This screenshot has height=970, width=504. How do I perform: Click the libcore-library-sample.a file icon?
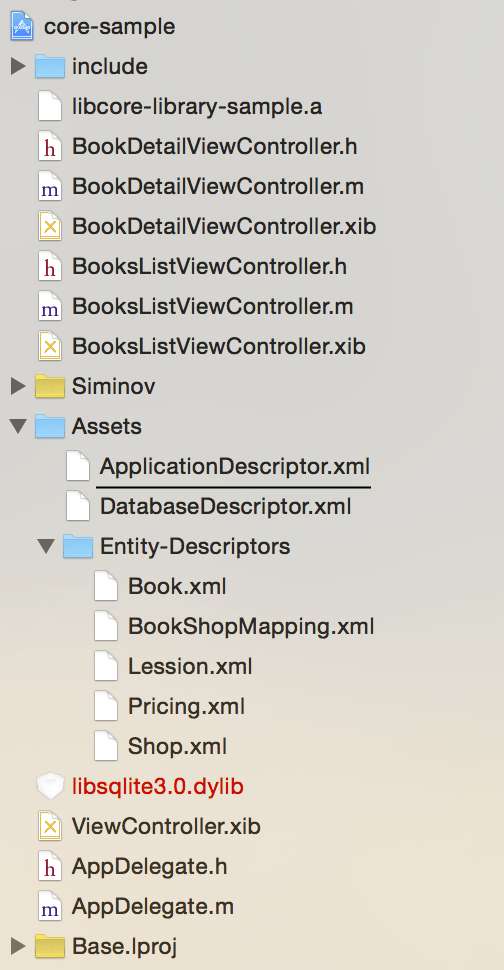pyautogui.click(x=50, y=106)
